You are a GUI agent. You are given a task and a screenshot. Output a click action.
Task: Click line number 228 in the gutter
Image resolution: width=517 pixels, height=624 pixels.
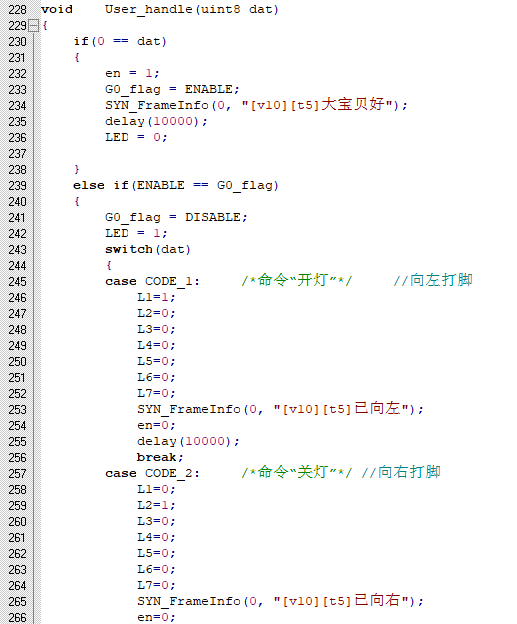point(18,10)
